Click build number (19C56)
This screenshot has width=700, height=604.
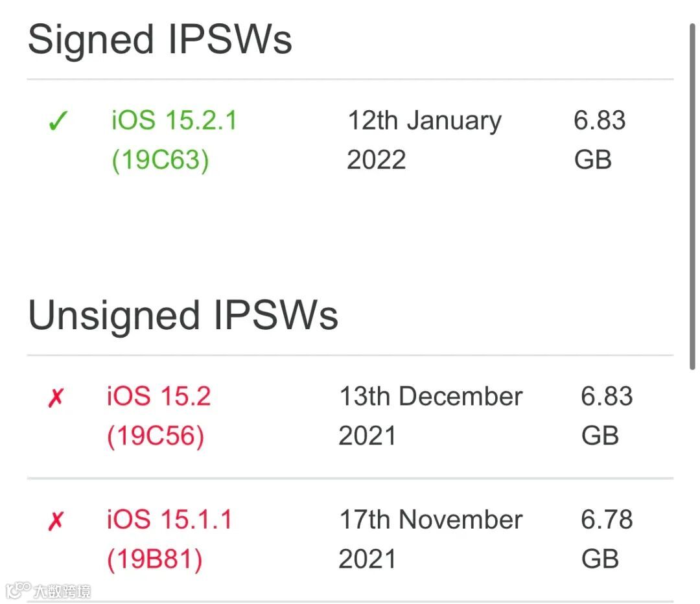click(x=156, y=436)
